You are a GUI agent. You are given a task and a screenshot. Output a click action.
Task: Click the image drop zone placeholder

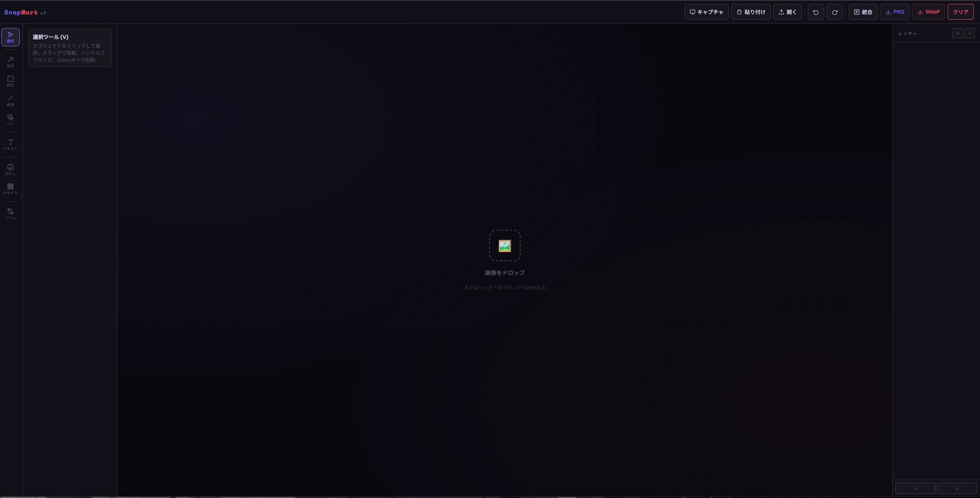(504, 245)
